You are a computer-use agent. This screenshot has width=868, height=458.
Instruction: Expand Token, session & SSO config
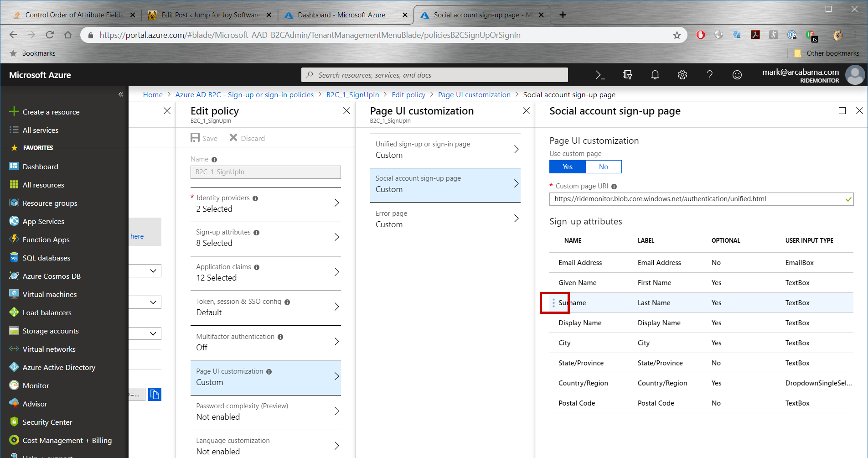tap(266, 307)
